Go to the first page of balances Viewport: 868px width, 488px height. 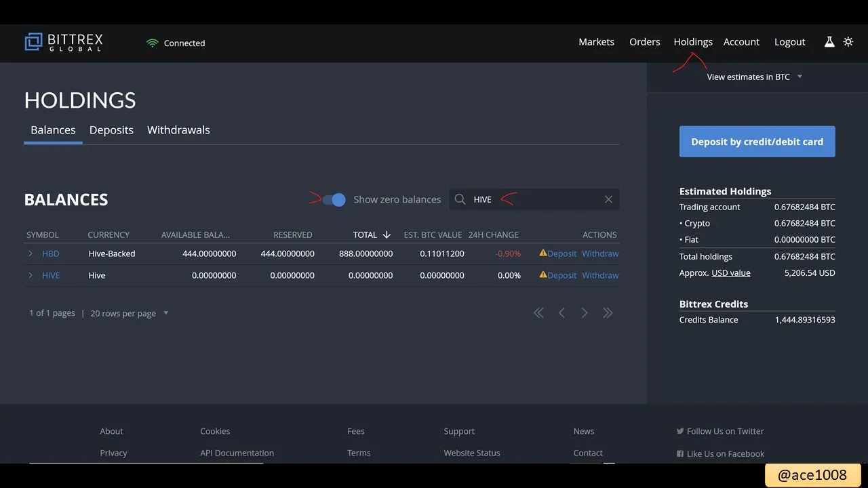click(x=538, y=312)
